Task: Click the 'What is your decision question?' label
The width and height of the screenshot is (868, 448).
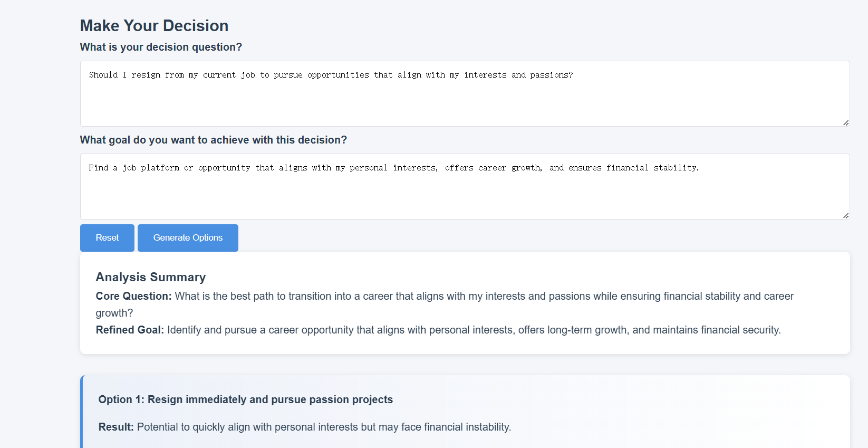Action: click(x=161, y=47)
